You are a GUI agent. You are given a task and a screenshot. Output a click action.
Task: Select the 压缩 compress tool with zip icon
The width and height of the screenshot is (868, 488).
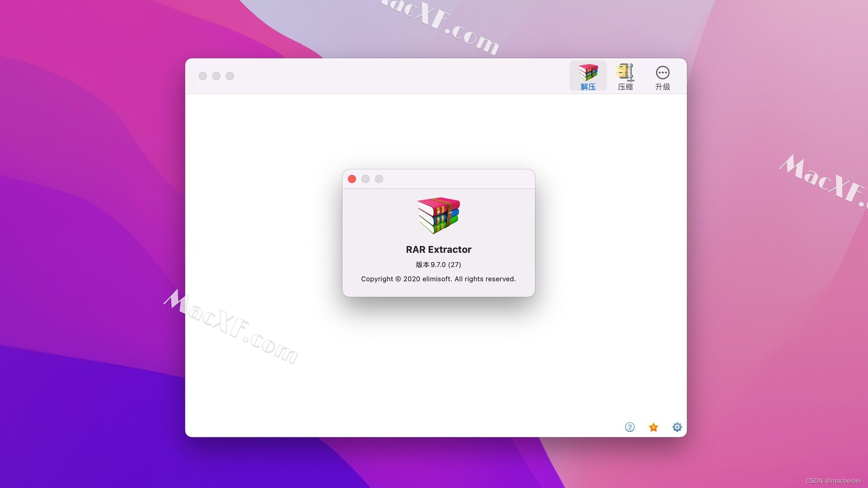coord(625,76)
